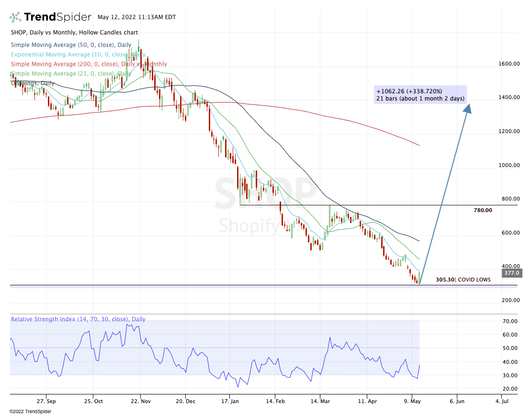Click the 800.00 price axis label

[x=510, y=199]
